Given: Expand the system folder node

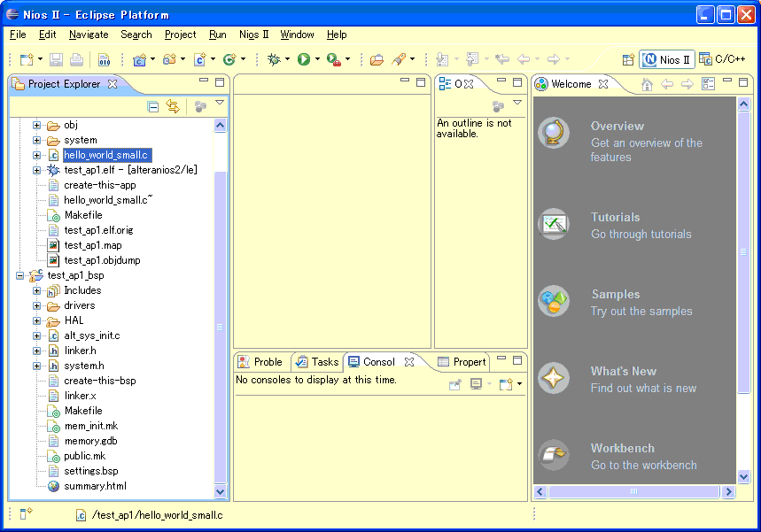Looking at the screenshot, I should [36, 140].
